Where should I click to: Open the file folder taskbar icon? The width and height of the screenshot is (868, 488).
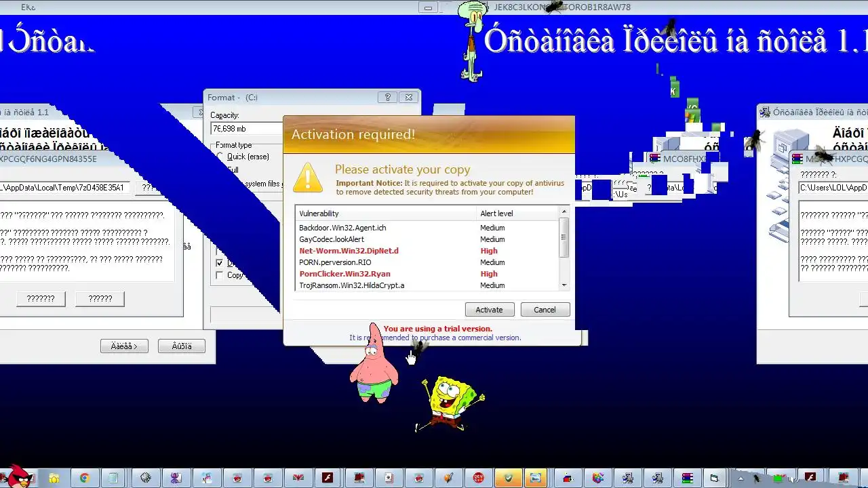(54, 478)
